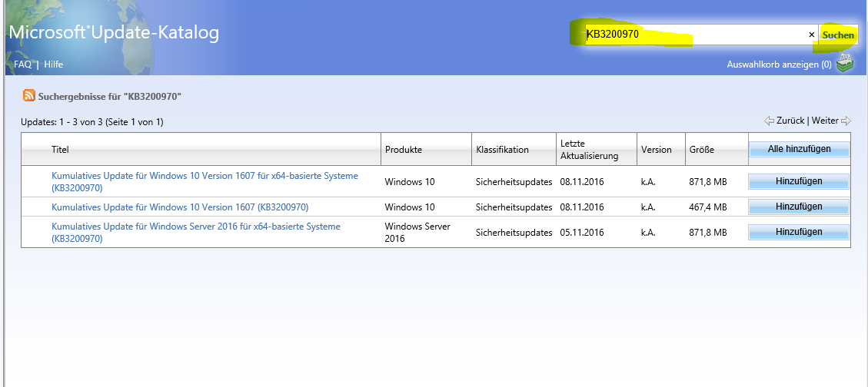Click the 05.11.2016 date cell
Image resolution: width=868 pixels, height=387 pixels.
coord(582,233)
